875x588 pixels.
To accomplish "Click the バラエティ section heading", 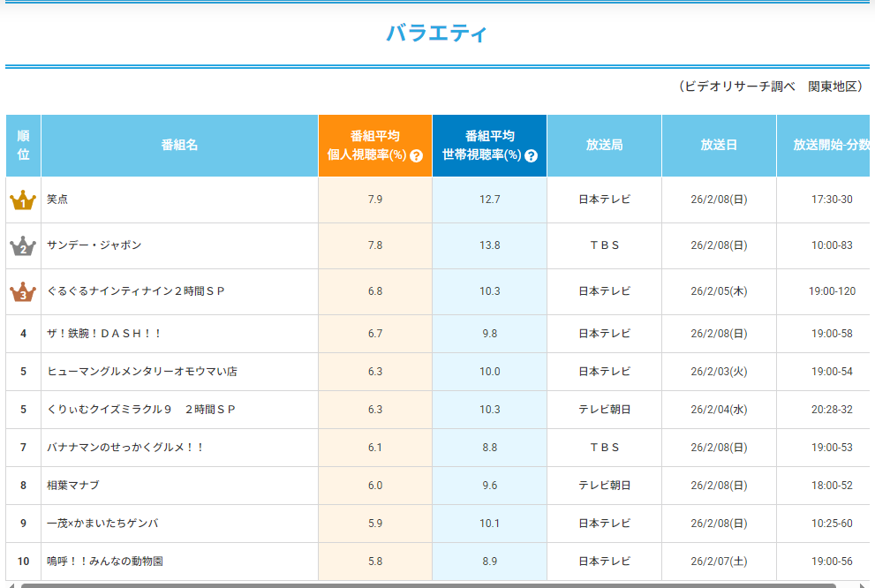I will pos(437,34).
